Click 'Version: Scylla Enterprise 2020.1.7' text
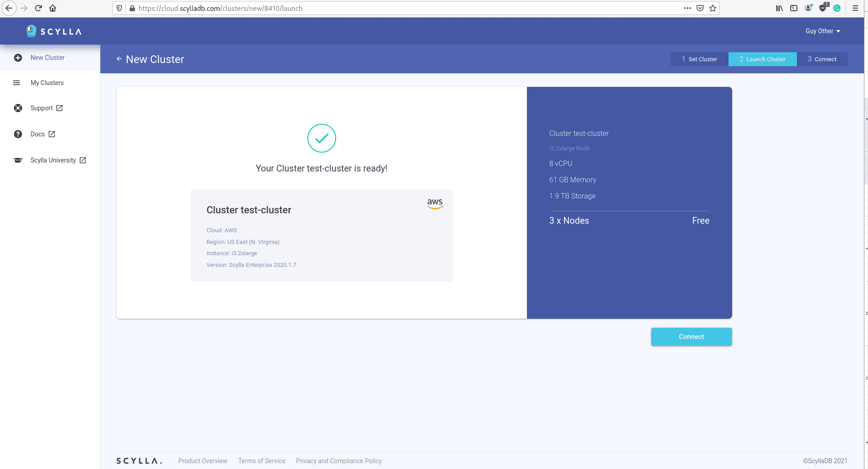The height and width of the screenshot is (469, 868). pos(252,265)
